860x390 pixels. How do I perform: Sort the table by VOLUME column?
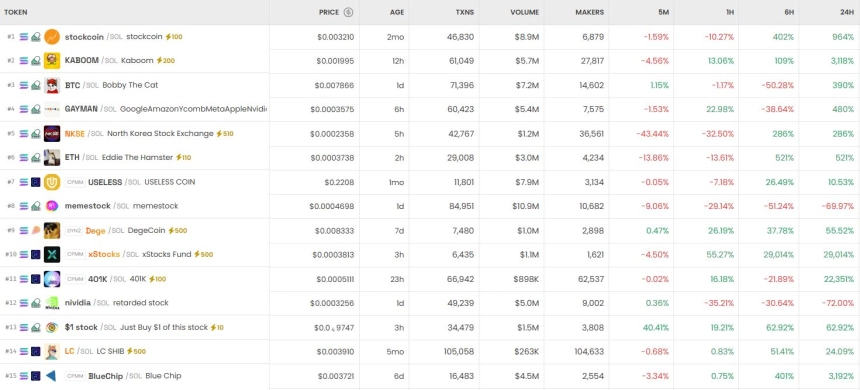point(524,12)
